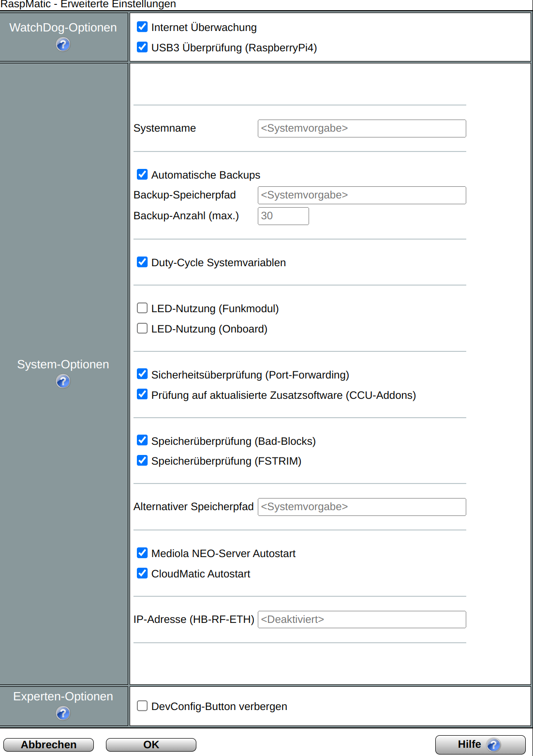Focus the IP-Adresse (HB-RF-ETH) field
533x756 pixels.
362,620
